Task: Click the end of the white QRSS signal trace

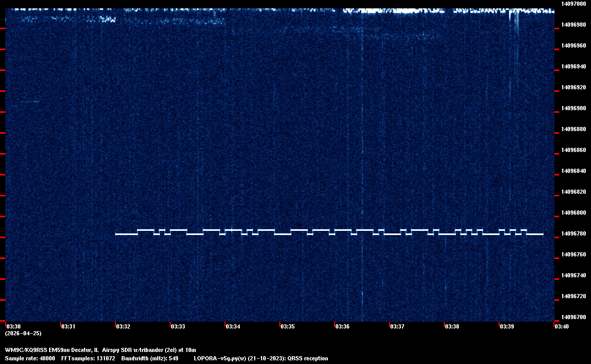Action: click(x=542, y=234)
